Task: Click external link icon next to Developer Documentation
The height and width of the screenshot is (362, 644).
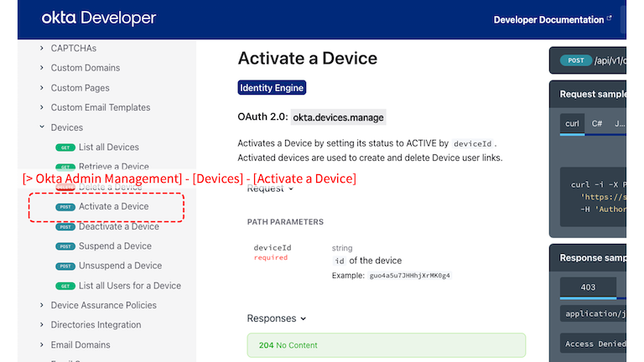Action: 609,19
